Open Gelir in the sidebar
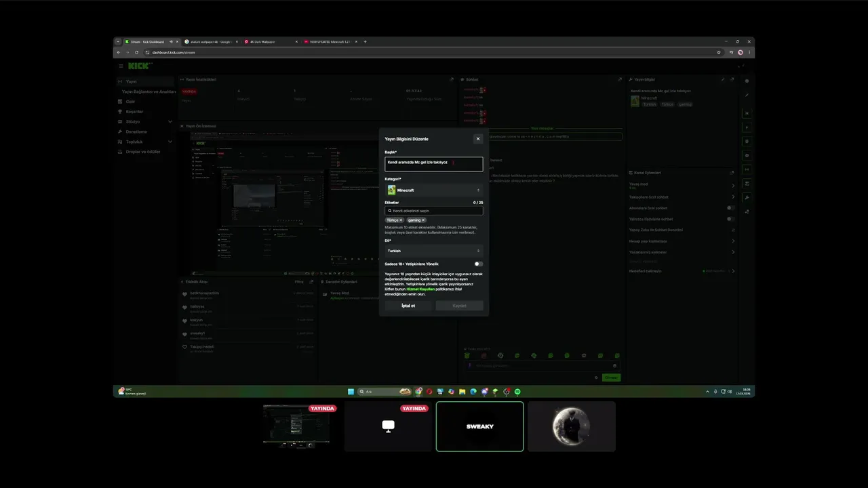 [130, 102]
